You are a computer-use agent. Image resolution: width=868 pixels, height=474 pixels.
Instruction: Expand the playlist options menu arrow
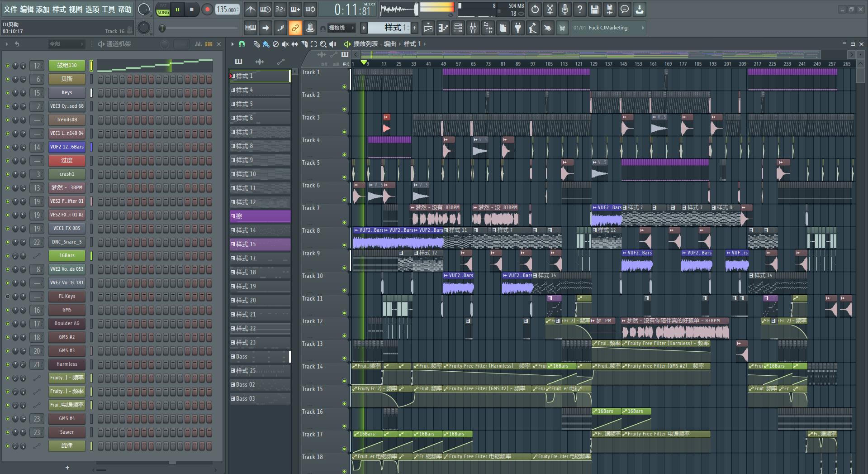232,44
